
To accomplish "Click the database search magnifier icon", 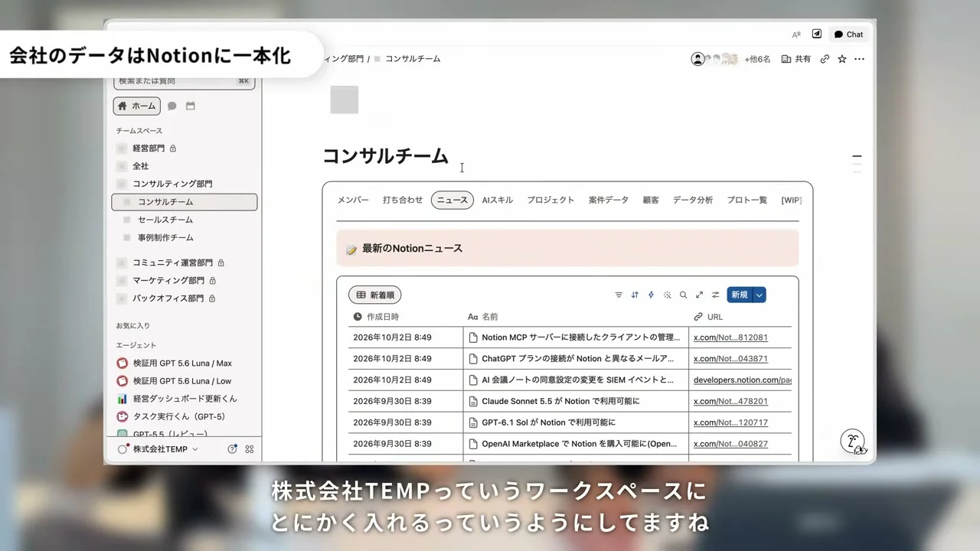I will pos(683,295).
